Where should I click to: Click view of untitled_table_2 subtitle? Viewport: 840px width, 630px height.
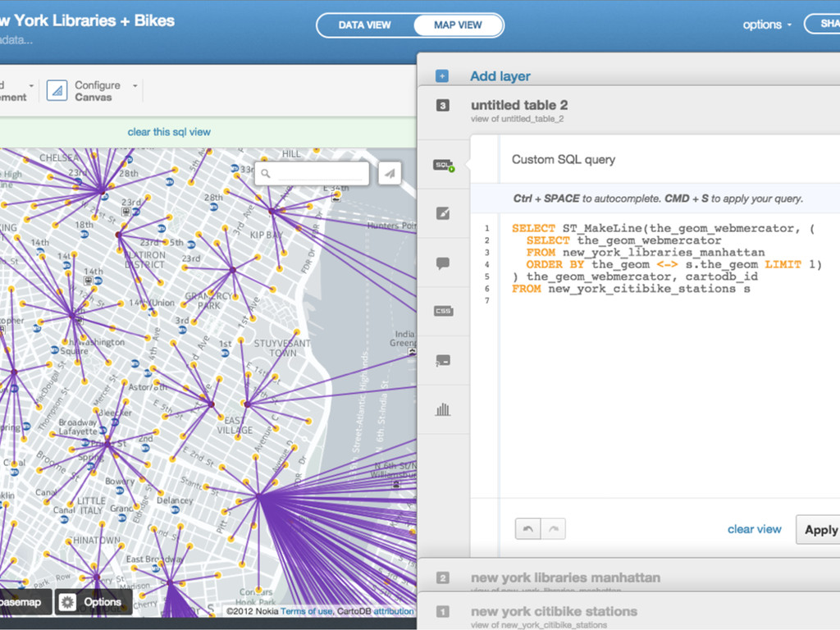[x=517, y=119]
